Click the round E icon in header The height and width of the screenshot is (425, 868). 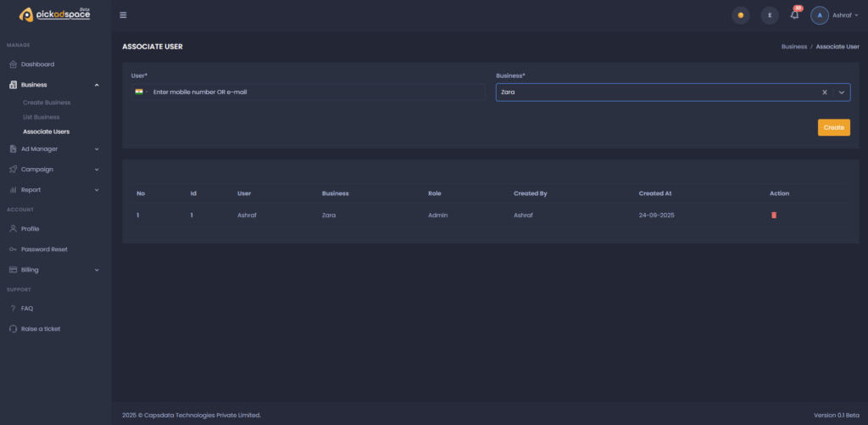pyautogui.click(x=770, y=15)
